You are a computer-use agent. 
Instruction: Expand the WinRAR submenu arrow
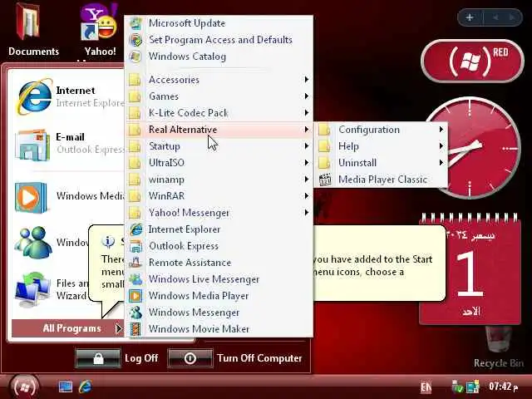[307, 196]
